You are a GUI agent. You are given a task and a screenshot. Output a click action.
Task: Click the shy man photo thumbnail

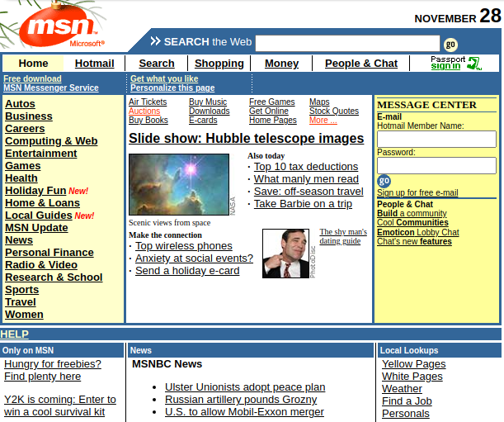pos(285,254)
